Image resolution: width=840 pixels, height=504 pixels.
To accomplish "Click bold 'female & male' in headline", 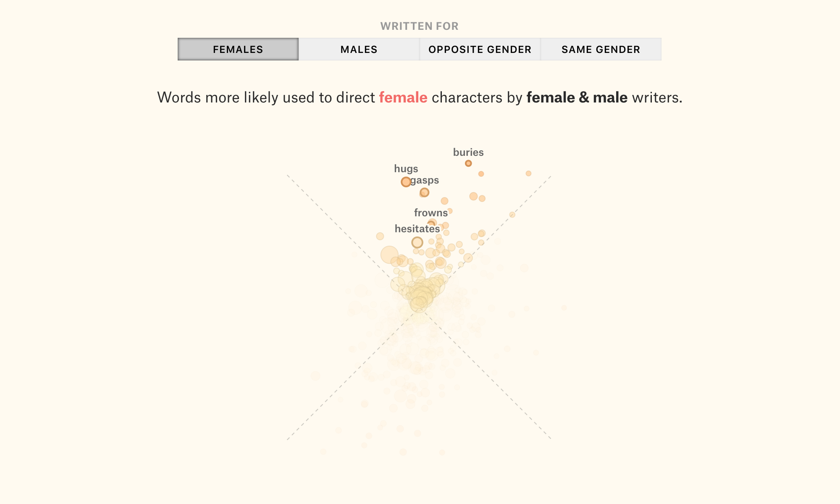I will click(577, 97).
